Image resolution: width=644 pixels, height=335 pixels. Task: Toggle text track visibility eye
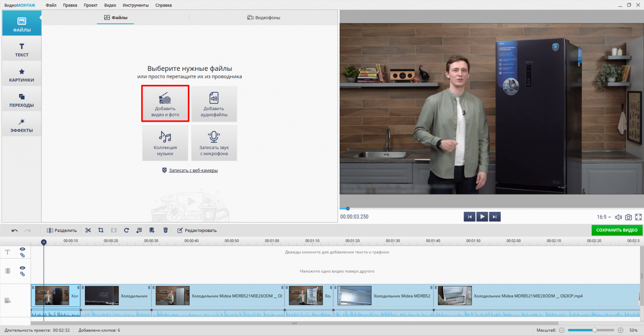click(x=23, y=249)
